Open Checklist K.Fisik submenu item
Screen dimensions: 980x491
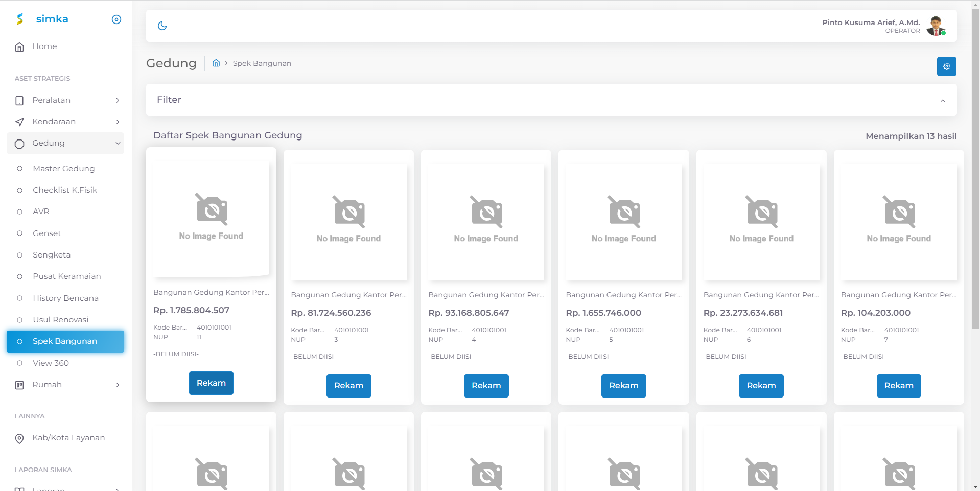pyautogui.click(x=65, y=190)
